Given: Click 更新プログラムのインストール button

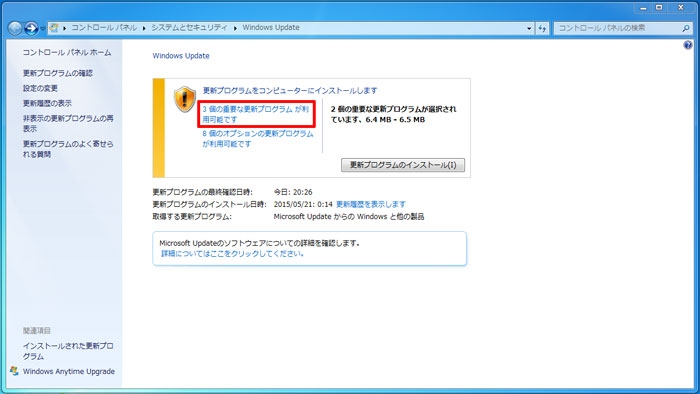Looking at the screenshot, I should [403, 165].
